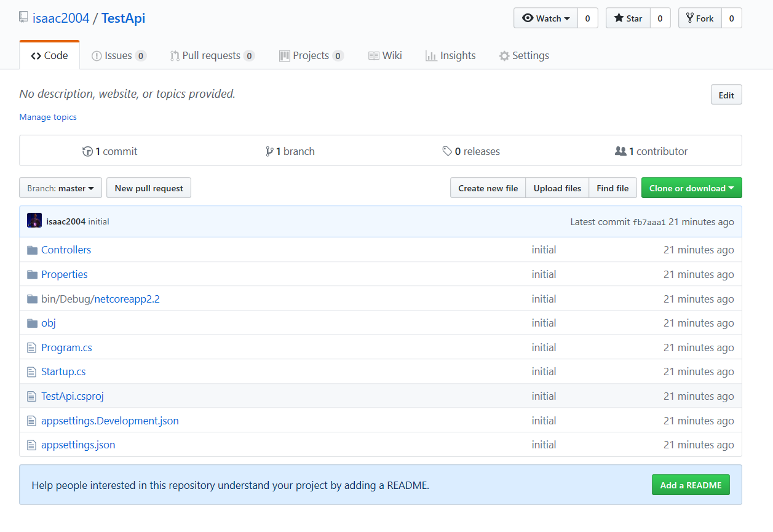
Task: Click the releases tag icon
Action: [447, 151]
